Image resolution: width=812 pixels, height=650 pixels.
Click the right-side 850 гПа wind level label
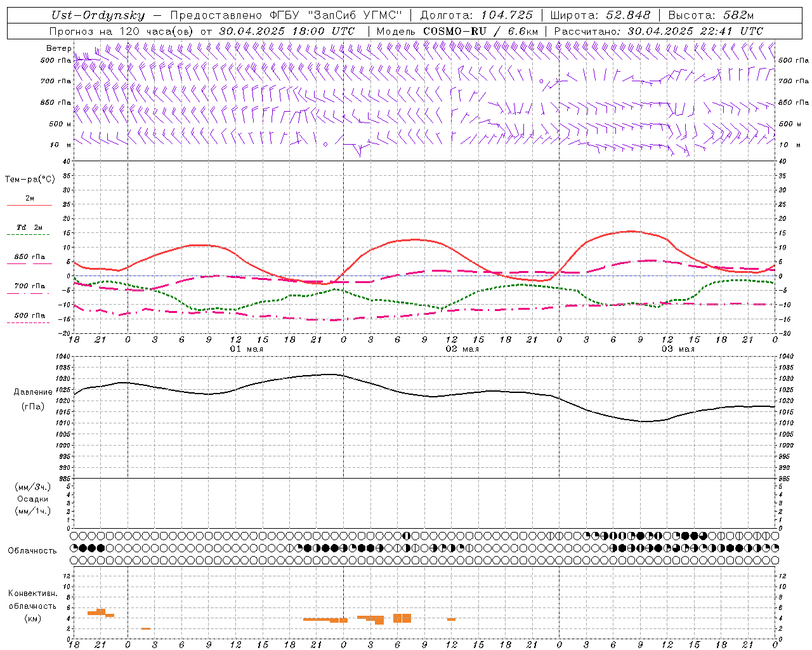point(794,102)
